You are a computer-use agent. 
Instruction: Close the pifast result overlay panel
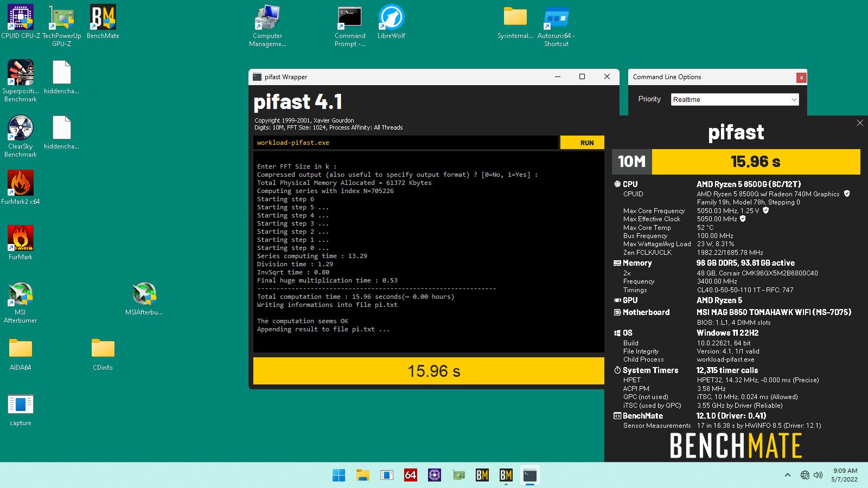(x=860, y=123)
